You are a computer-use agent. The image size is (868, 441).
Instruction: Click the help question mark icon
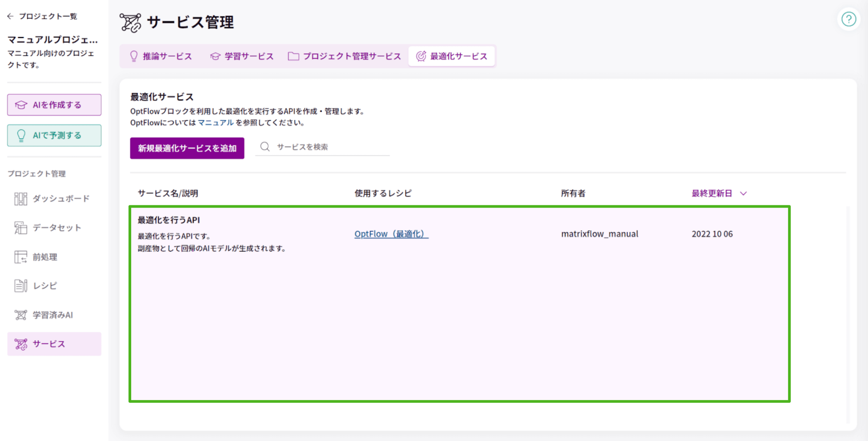coord(848,19)
